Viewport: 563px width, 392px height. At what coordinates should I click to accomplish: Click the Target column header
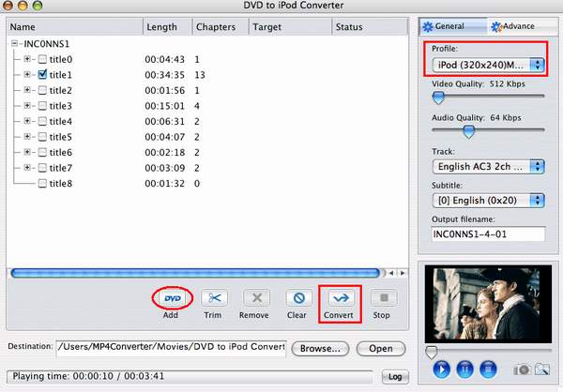pos(291,27)
